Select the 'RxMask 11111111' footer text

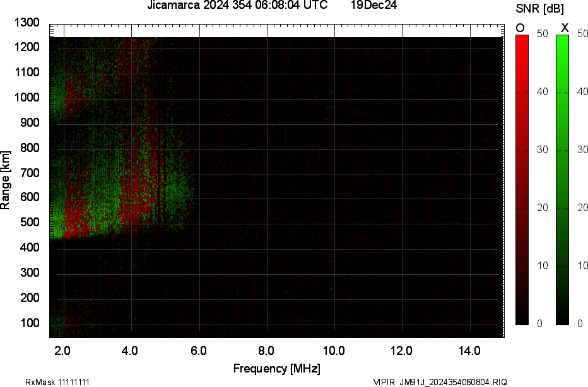[x=57, y=382]
